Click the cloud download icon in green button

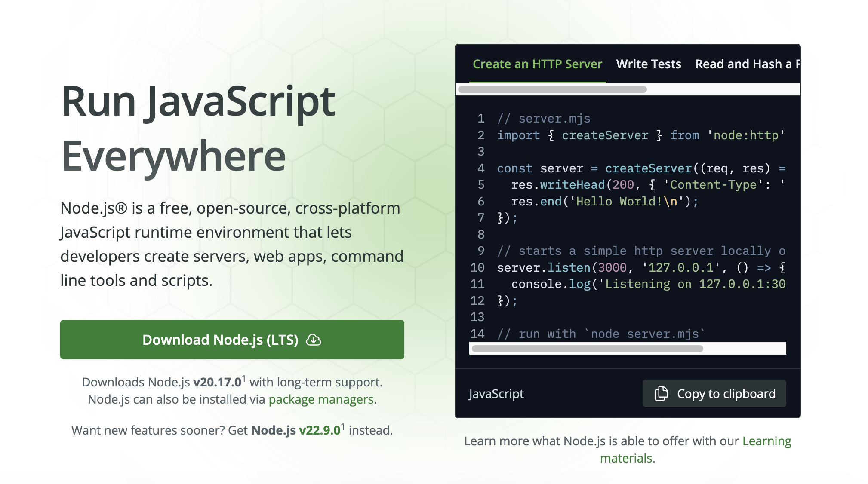point(314,340)
